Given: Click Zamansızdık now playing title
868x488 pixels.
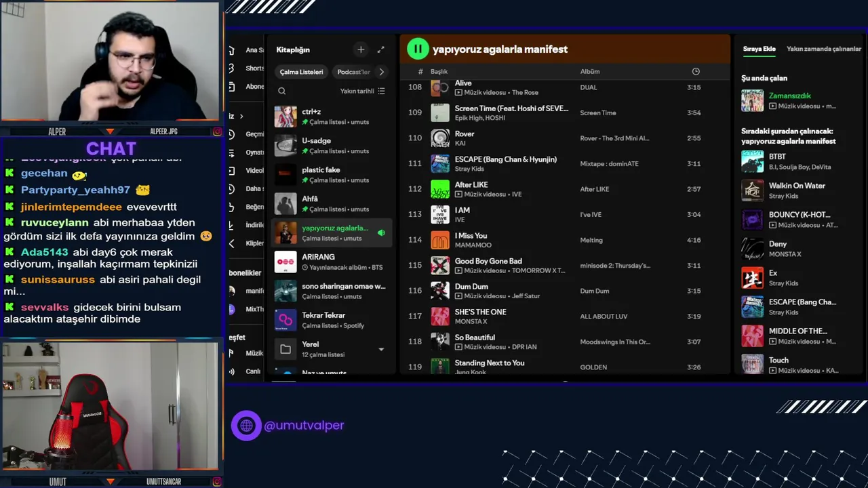Looking at the screenshot, I should tap(790, 96).
